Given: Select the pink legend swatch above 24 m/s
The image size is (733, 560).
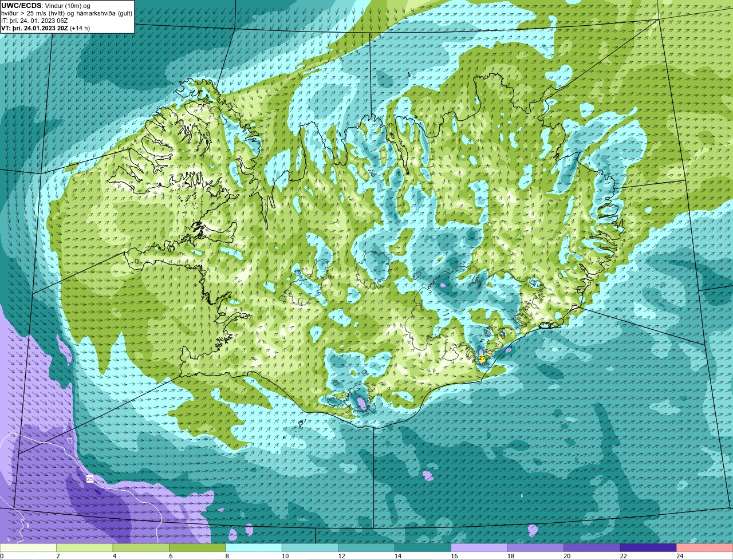Looking at the screenshot, I should (x=704, y=547).
